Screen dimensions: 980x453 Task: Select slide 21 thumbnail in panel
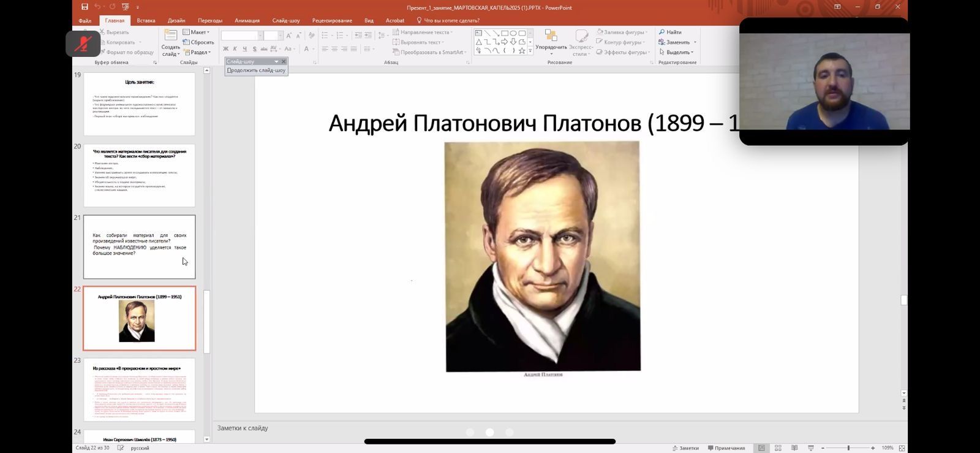[140, 246]
